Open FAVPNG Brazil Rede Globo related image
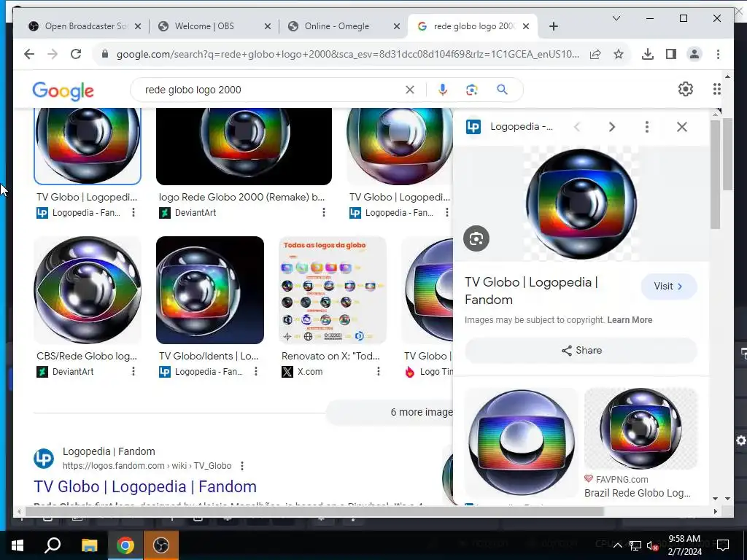The height and width of the screenshot is (560, 747). 640,429
